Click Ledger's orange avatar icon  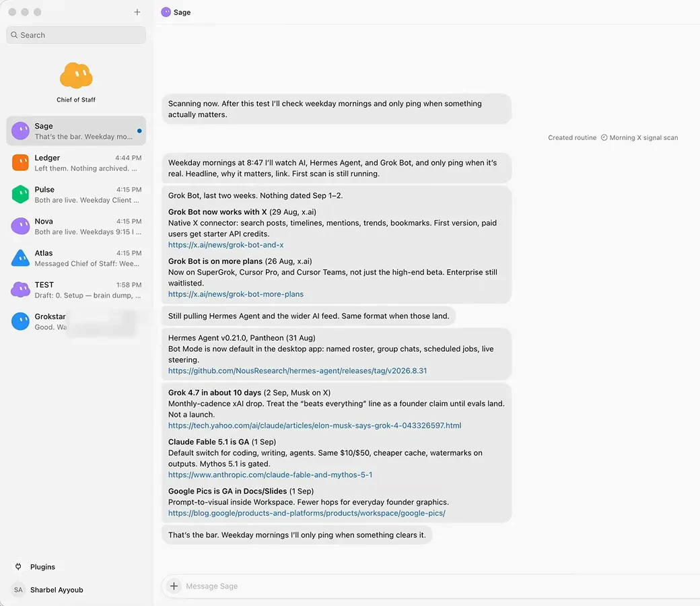(x=21, y=162)
